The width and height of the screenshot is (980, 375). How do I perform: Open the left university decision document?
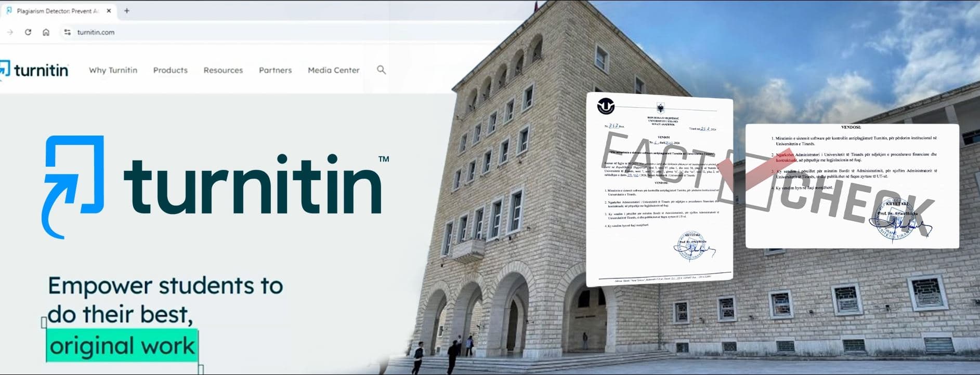pos(659,190)
